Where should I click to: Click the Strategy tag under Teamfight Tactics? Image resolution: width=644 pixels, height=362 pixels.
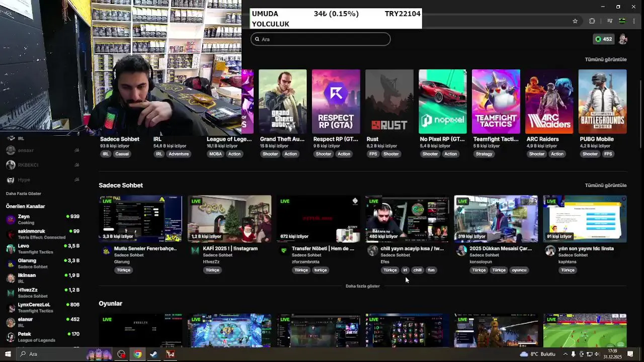point(484,154)
